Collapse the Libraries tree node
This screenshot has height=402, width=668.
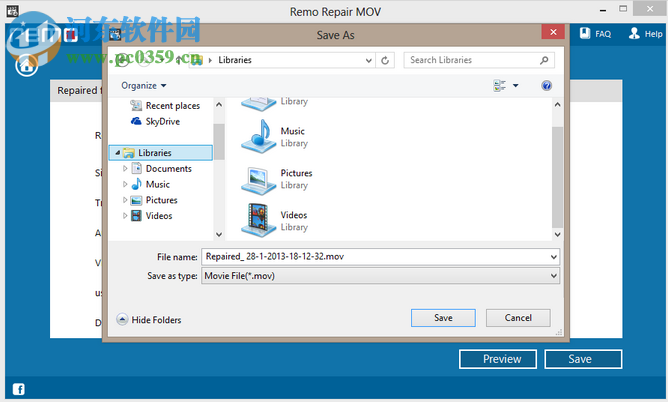point(118,152)
